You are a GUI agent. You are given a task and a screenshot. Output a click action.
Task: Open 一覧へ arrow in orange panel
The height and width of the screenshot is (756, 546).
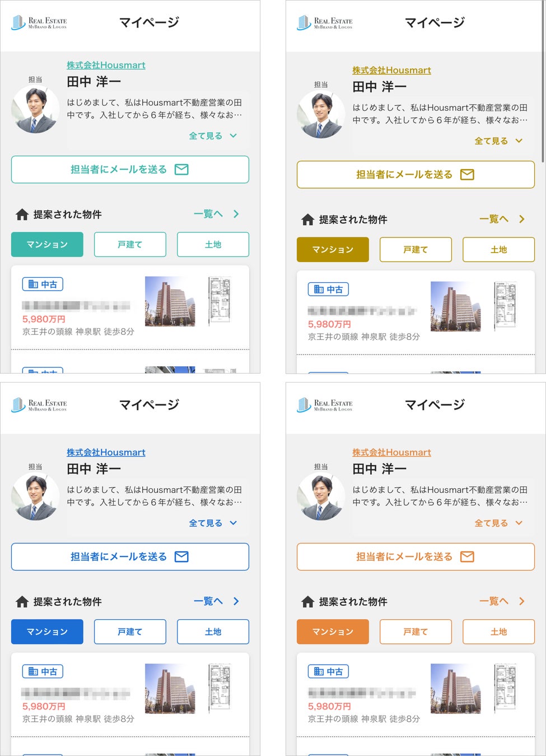click(522, 601)
